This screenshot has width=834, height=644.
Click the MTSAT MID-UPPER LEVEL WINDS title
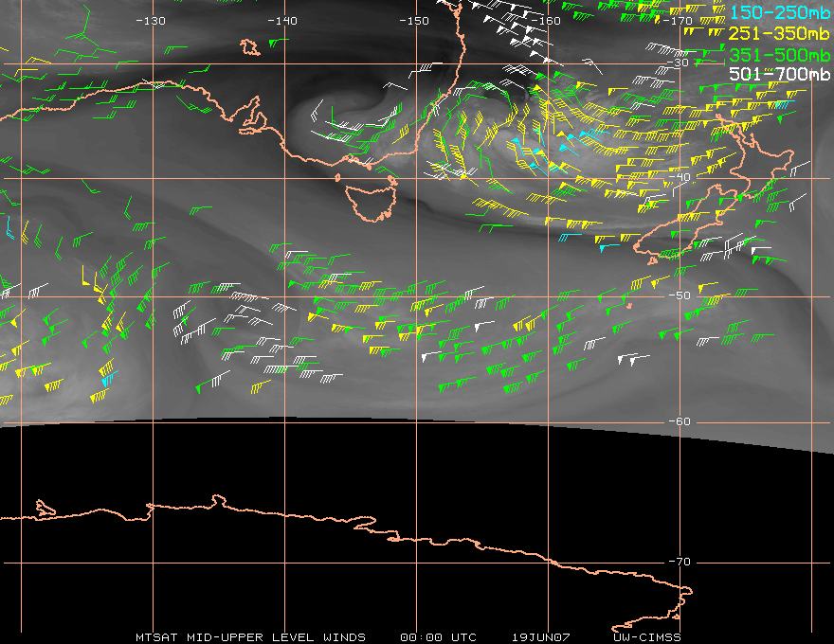click(x=250, y=636)
